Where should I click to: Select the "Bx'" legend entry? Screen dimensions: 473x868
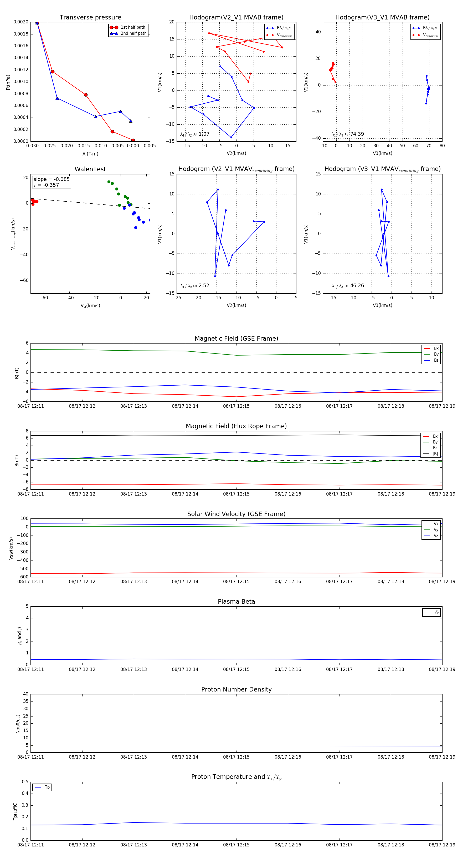coord(431,436)
